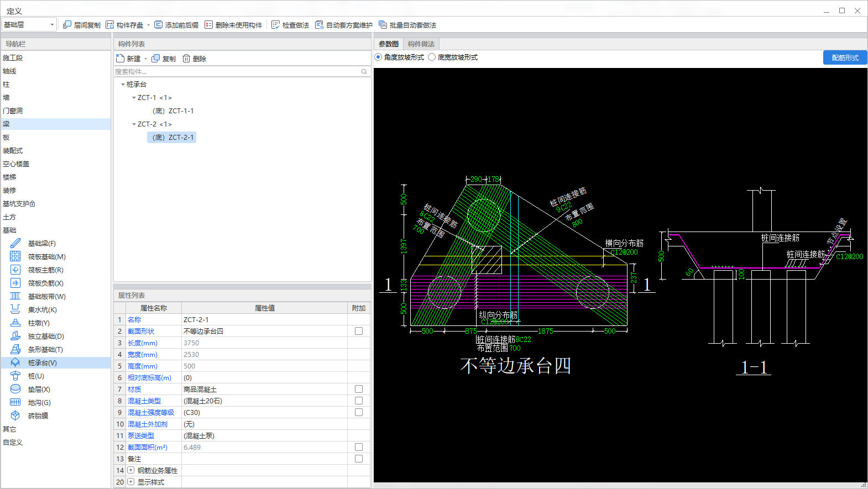868x489 pixels.
Task: Click the 构件存盘 toolbar icon
Action: tap(110, 25)
